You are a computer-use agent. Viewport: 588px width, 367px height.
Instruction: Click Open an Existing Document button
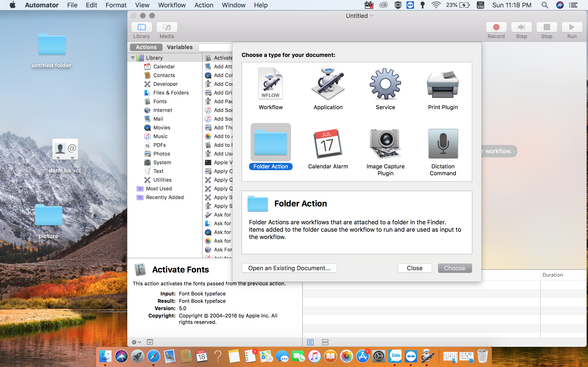[289, 268]
